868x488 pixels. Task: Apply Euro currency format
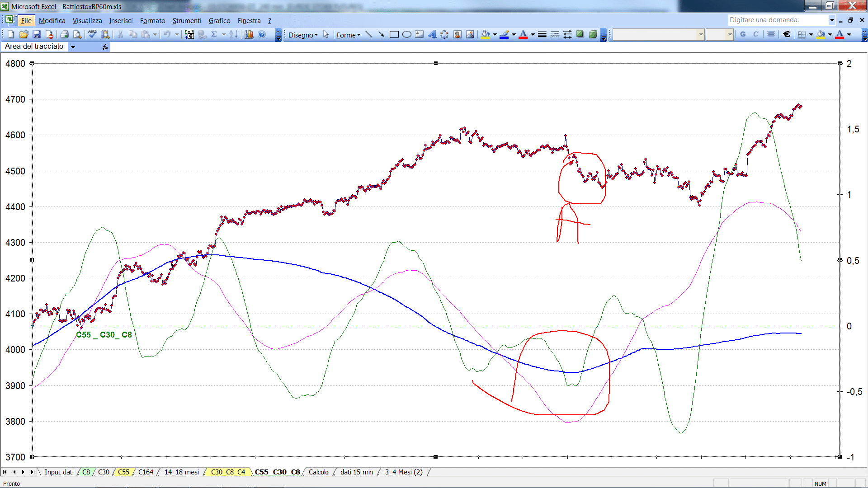coord(787,34)
